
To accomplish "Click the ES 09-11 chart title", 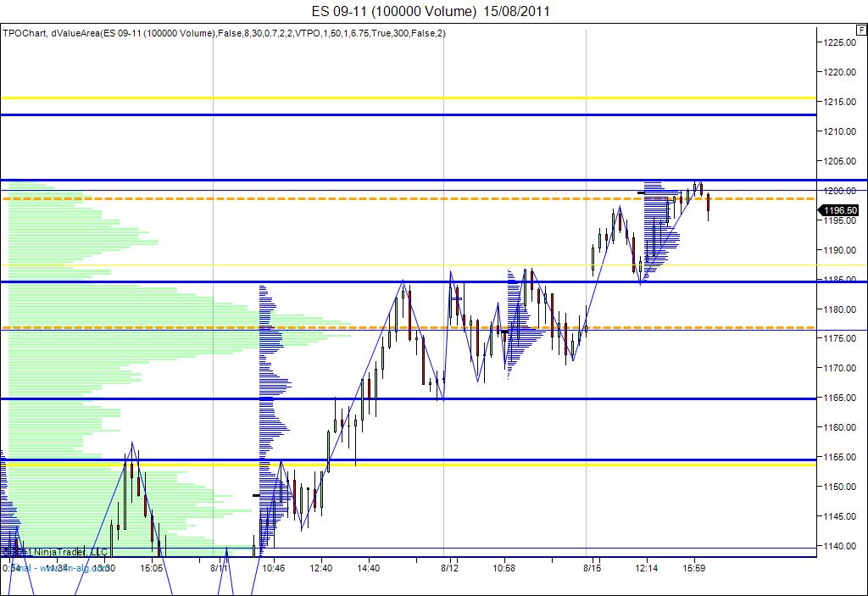I will pos(431,11).
